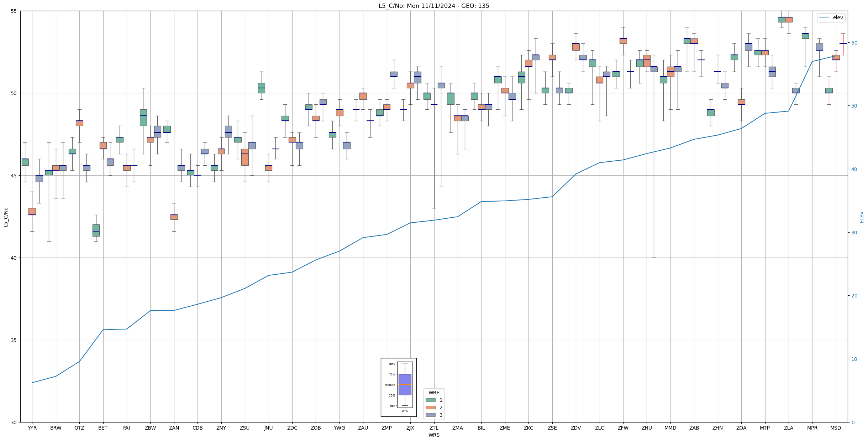The height and width of the screenshot is (441, 868).
Task: Click x-axis tick label YWG
Action: click(340, 428)
